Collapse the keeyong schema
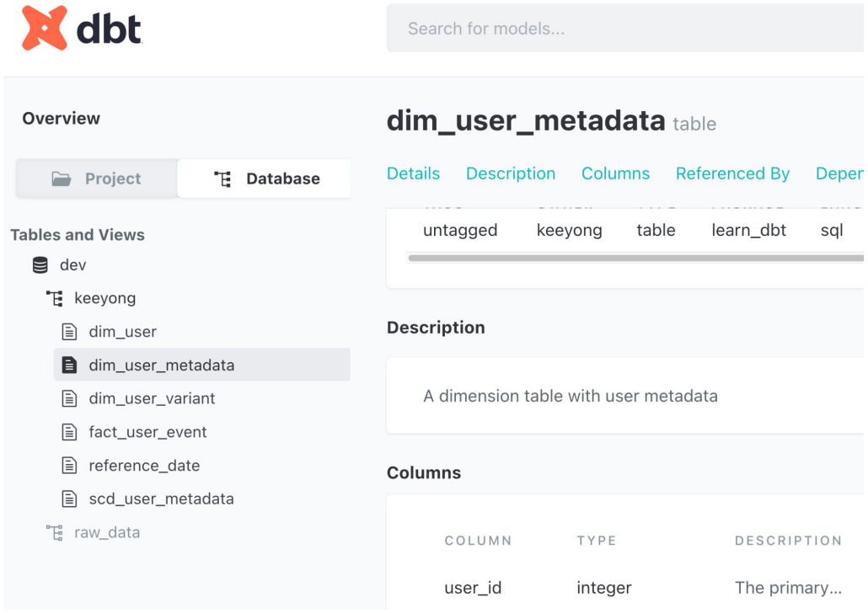This screenshot has width=868, height=613. click(x=104, y=298)
